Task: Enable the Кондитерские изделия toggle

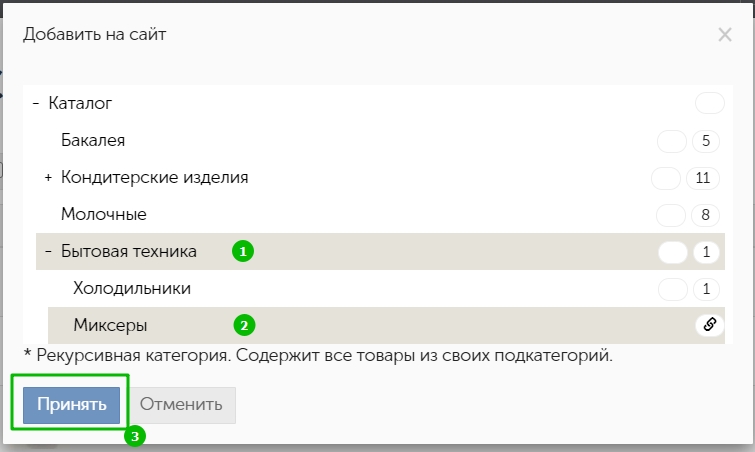Action: click(666, 178)
